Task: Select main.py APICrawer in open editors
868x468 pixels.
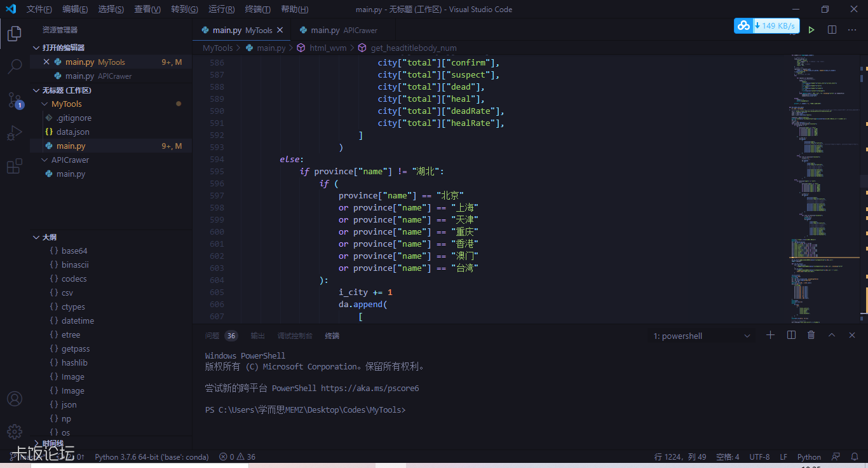Action: coord(111,76)
